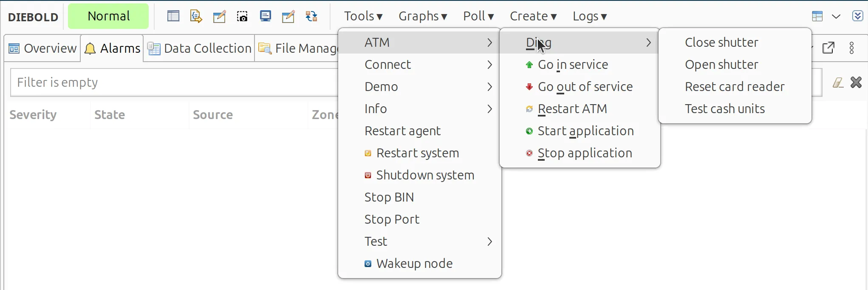The height and width of the screenshot is (290, 868).
Task: Choose Open shutter
Action: tap(735, 65)
